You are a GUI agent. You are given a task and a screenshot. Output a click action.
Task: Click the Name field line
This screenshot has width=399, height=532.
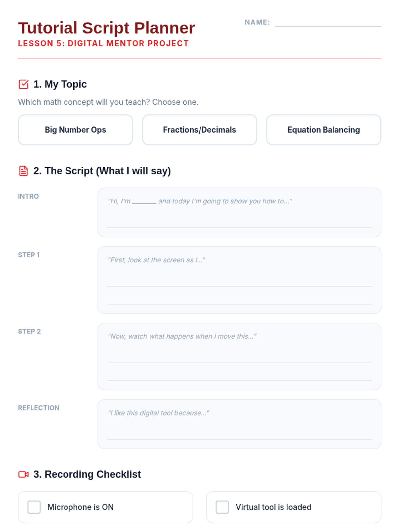tap(328, 23)
